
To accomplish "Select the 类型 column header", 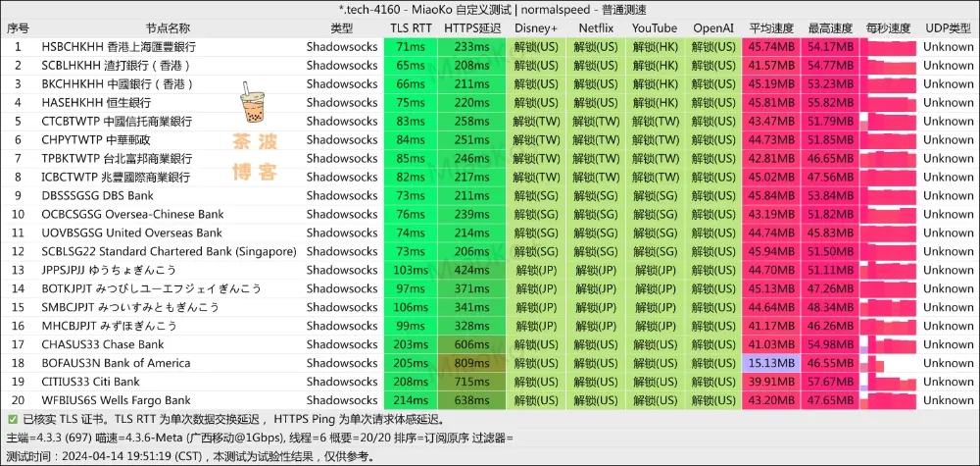I will 342,28.
